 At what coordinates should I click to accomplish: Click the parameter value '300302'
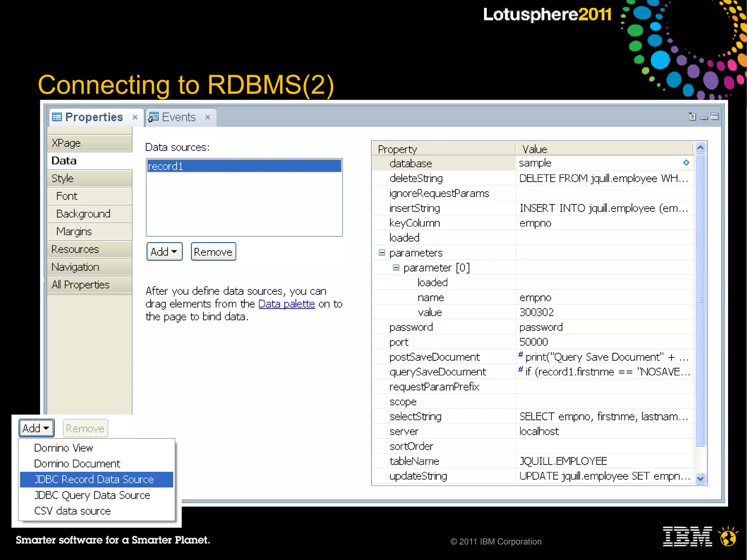tap(537, 312)
